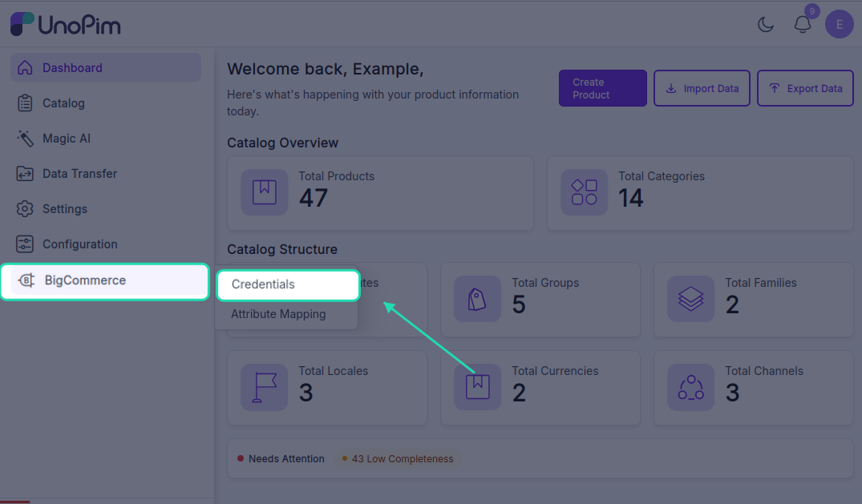Open user avatar E menu
The image size is (862, 504).
click(839, 24)
